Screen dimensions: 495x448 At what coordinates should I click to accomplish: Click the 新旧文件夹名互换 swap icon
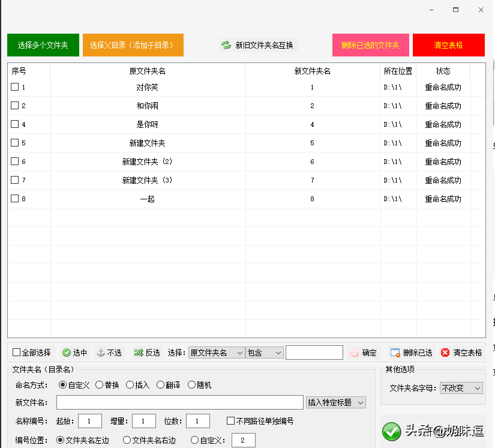[x=226, y=45]
